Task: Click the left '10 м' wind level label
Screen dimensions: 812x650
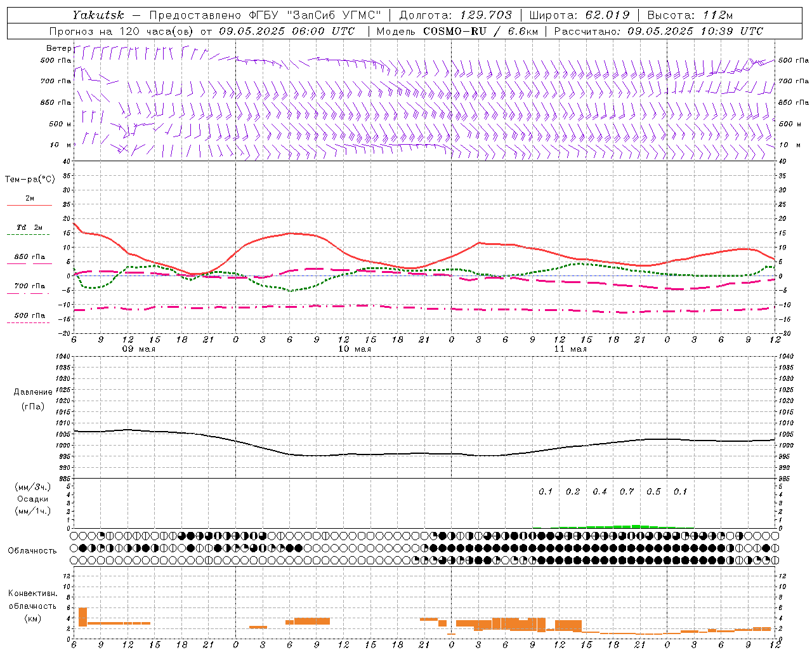Action: tap(60, 145)
